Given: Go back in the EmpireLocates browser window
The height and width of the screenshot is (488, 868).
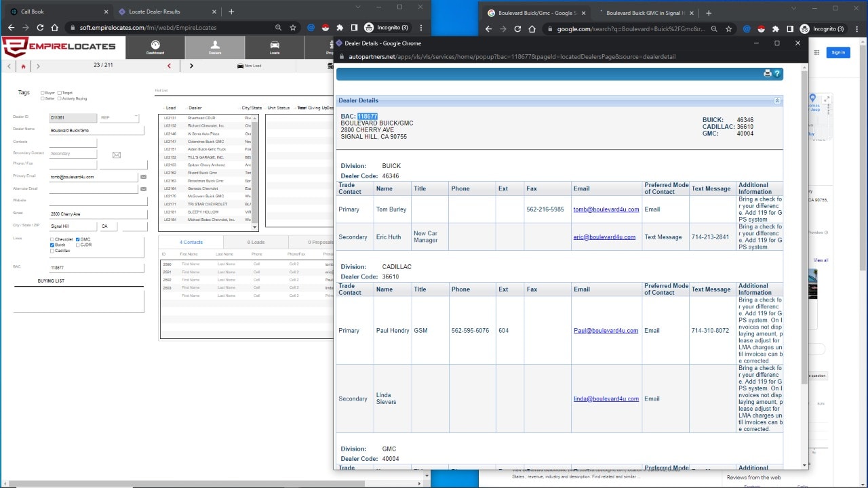Looking at the screenshot, I should point(11,28).
